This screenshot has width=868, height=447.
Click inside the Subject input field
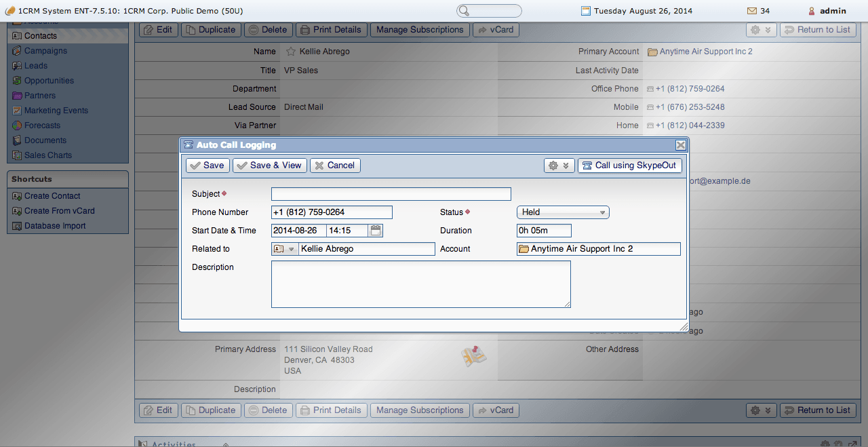pos(391,193)
